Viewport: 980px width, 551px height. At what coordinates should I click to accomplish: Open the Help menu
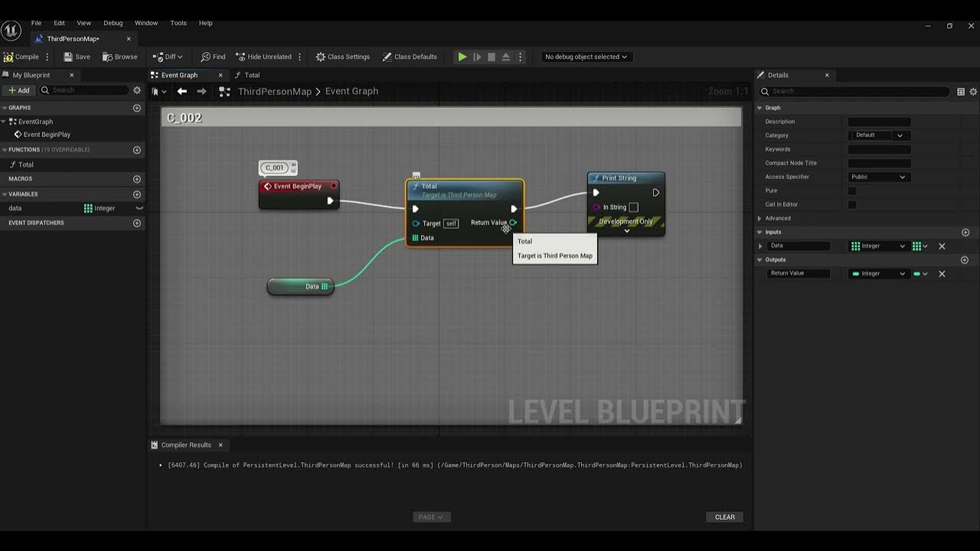pyautogui.click(x=206, y=23)
